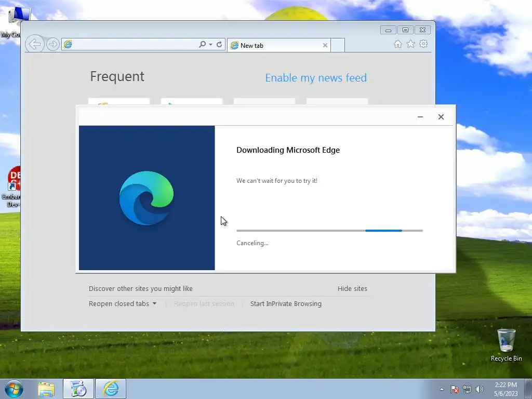The height and width of the screenshot is (399, 532).
Task: Open the Home page icon
Action: click(x=398, y=44)
